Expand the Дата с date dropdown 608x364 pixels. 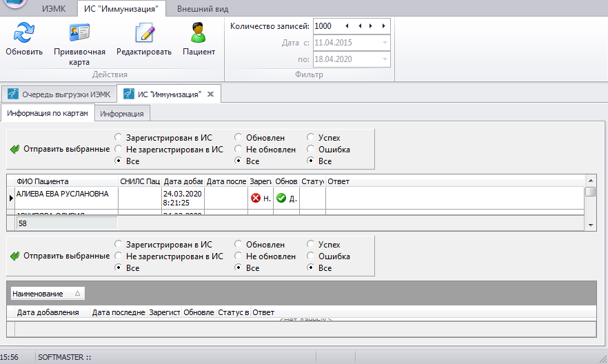pos(385,43)
